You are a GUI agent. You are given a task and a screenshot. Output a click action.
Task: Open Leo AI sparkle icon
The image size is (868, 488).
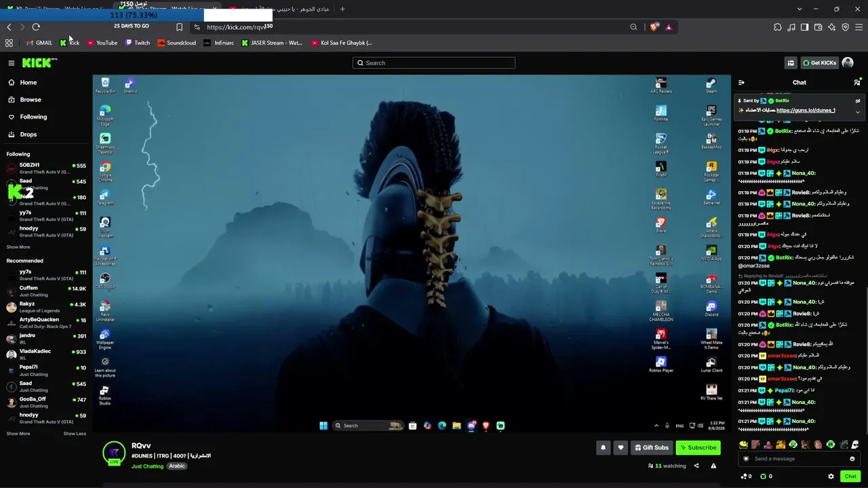(x=832, y=27)
